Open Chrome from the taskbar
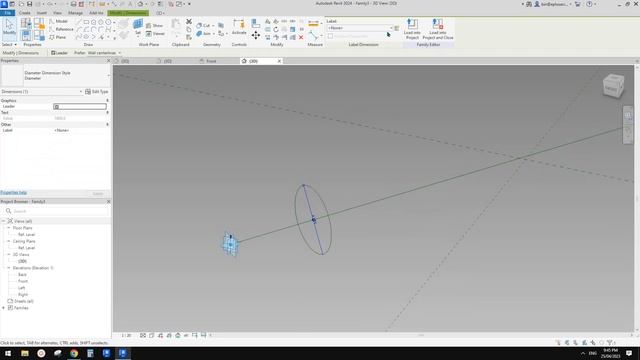This screenshot has width=640, height=360. point(73,353)
